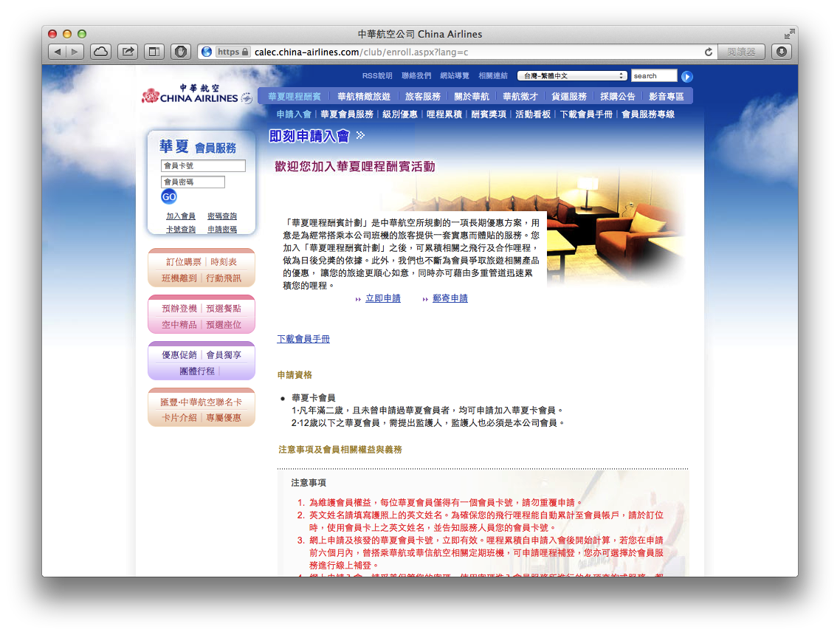
Task: Open the 下載會員手冊 link
Action: click(x=305, y=338)
